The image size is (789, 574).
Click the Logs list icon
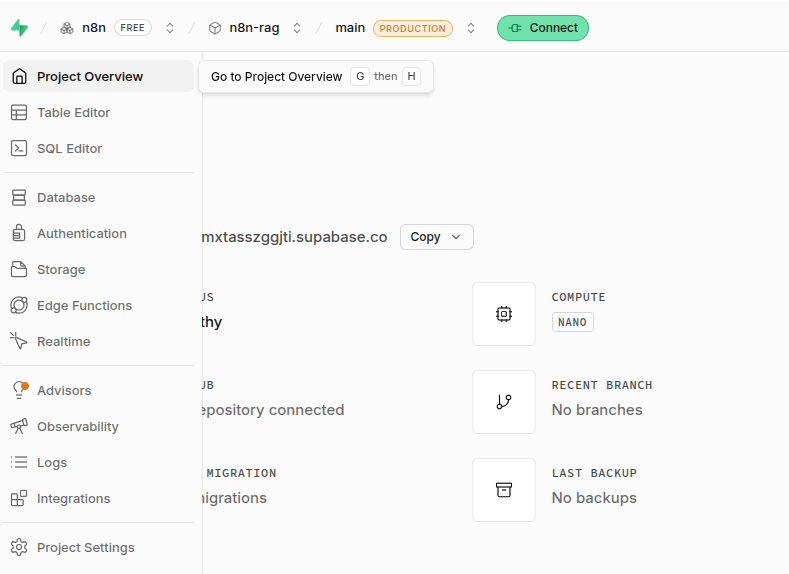pos(19,462)
